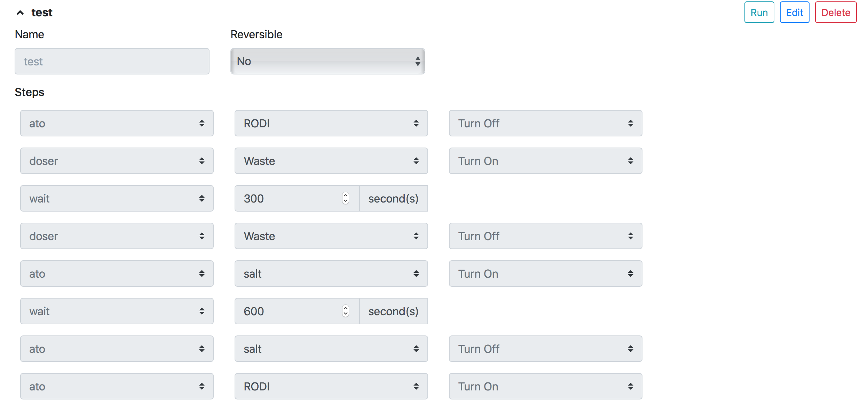Viewport: 868px width, 412px height.
Task: Decrement the 600 seconds wait value
Action: (x=345, y=314)
